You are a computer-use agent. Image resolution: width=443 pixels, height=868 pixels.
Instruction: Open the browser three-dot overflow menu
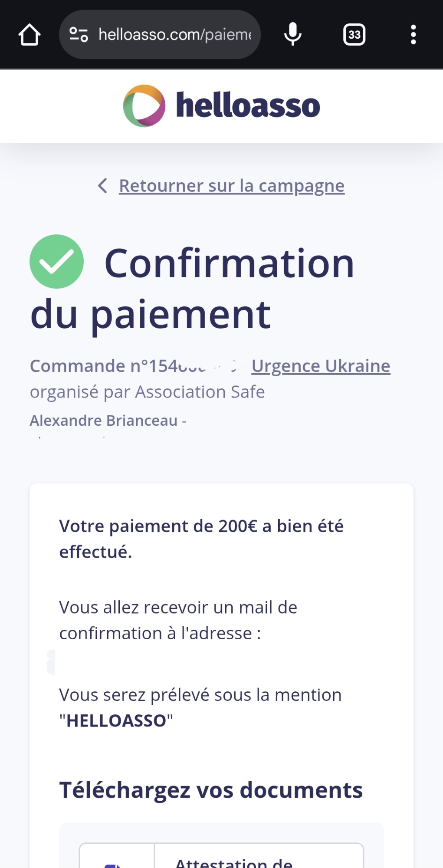point(413,35)
